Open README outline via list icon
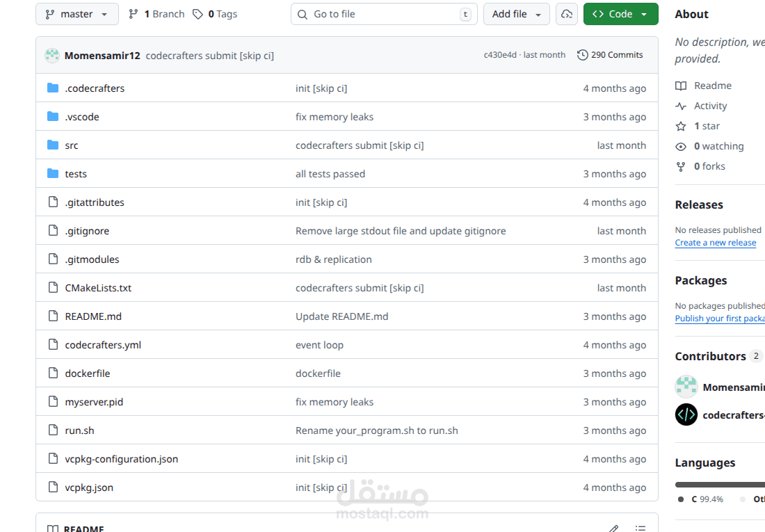765x532 pixels. coord(640,528)
